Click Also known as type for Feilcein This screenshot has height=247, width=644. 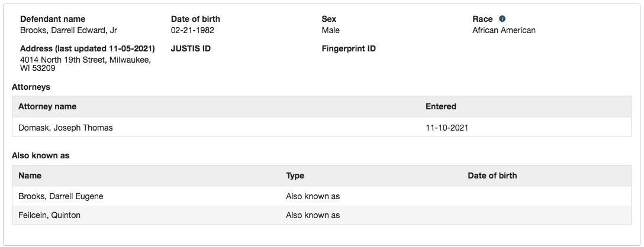(x=313, y=216)
